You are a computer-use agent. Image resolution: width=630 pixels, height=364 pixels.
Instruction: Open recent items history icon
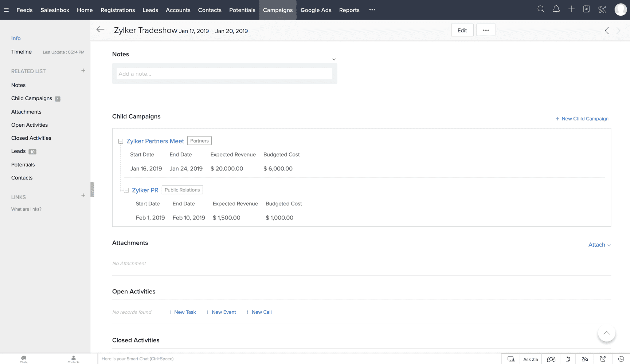click(621, 359)
